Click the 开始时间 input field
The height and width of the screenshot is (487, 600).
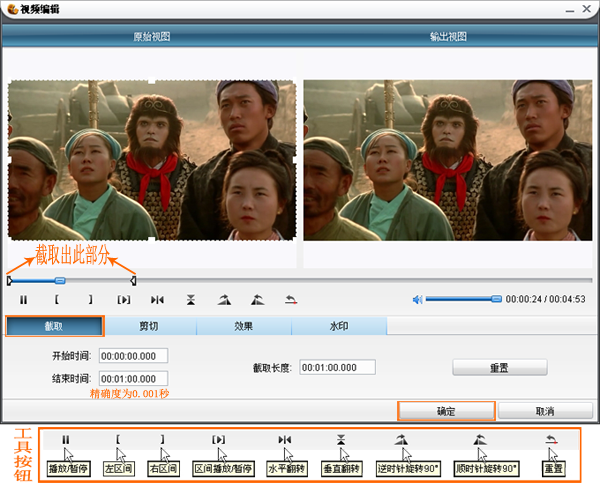pyautogui.click(x=133, y=356)
